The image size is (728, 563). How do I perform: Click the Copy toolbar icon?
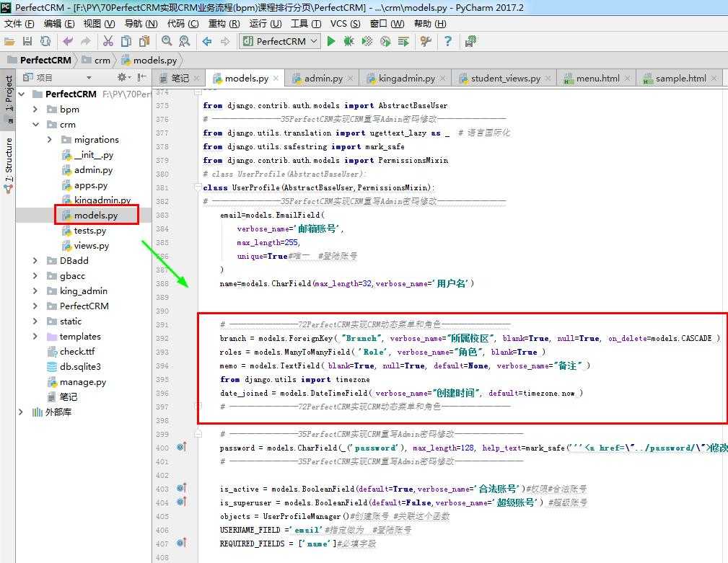126,42
